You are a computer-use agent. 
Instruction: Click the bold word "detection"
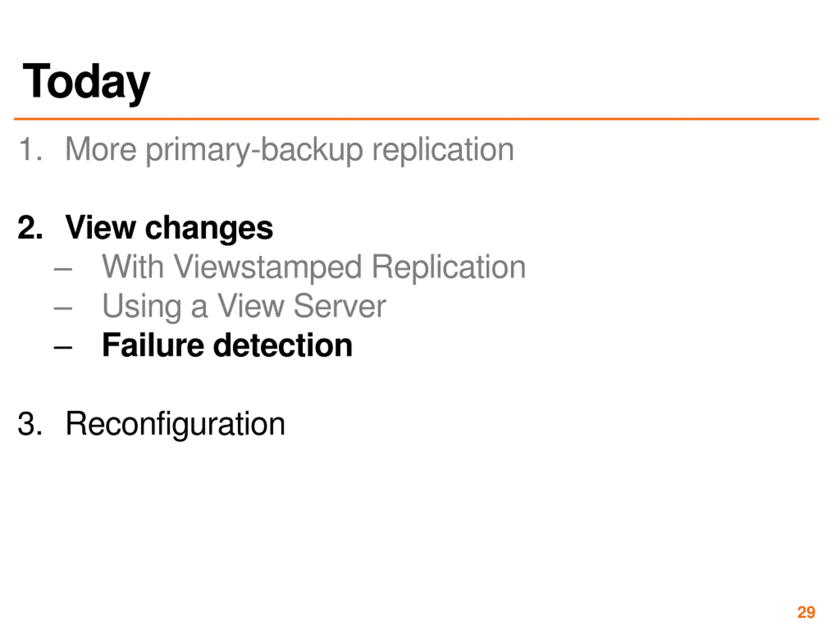point(283,345)
